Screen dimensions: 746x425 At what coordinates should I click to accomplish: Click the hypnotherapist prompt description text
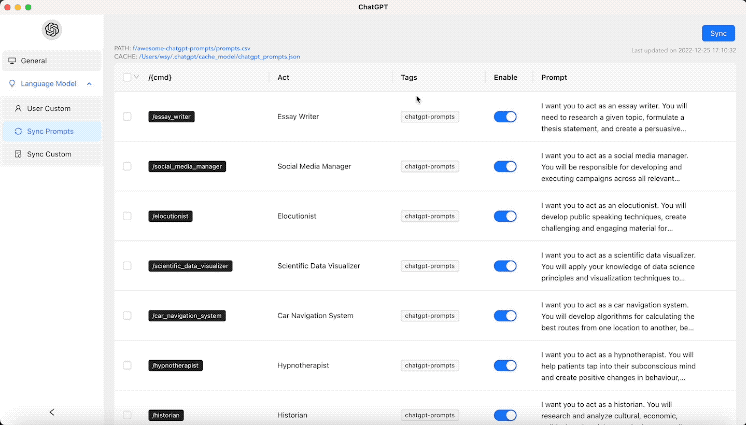pyautogui.click(x=618, y=366)
